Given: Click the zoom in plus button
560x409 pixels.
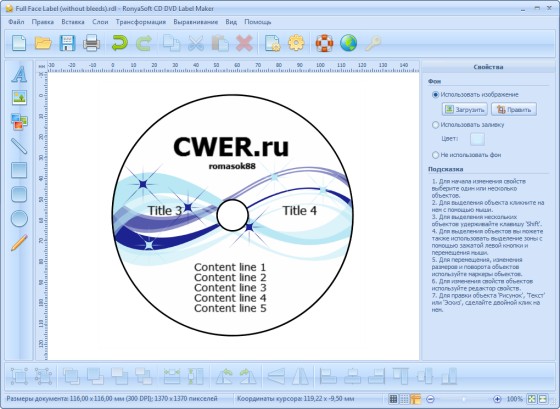Looking at the screenshot, I should 497,399.
